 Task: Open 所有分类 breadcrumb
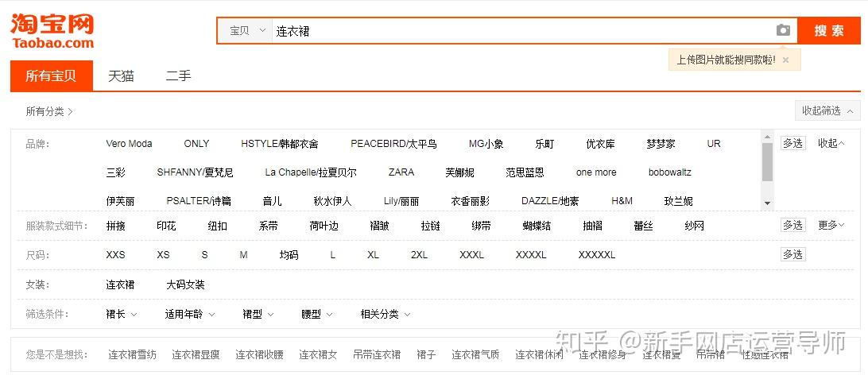click(49, 112)
